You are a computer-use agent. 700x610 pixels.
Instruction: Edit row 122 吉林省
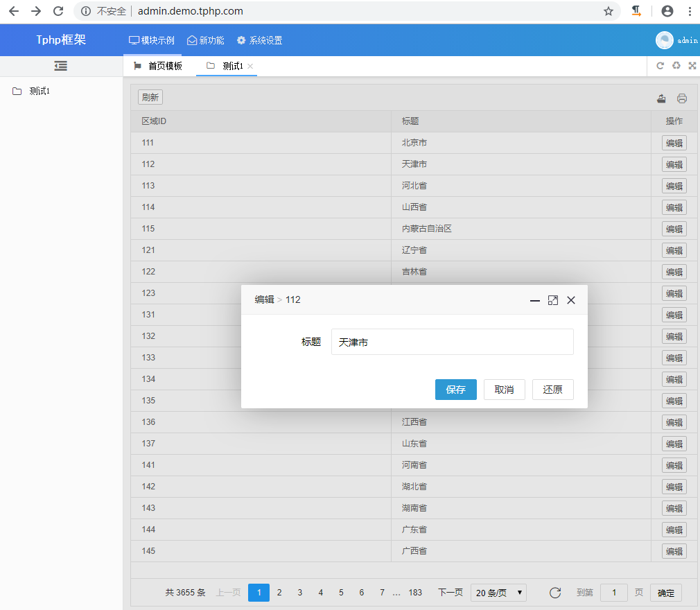tap(674, 272)
